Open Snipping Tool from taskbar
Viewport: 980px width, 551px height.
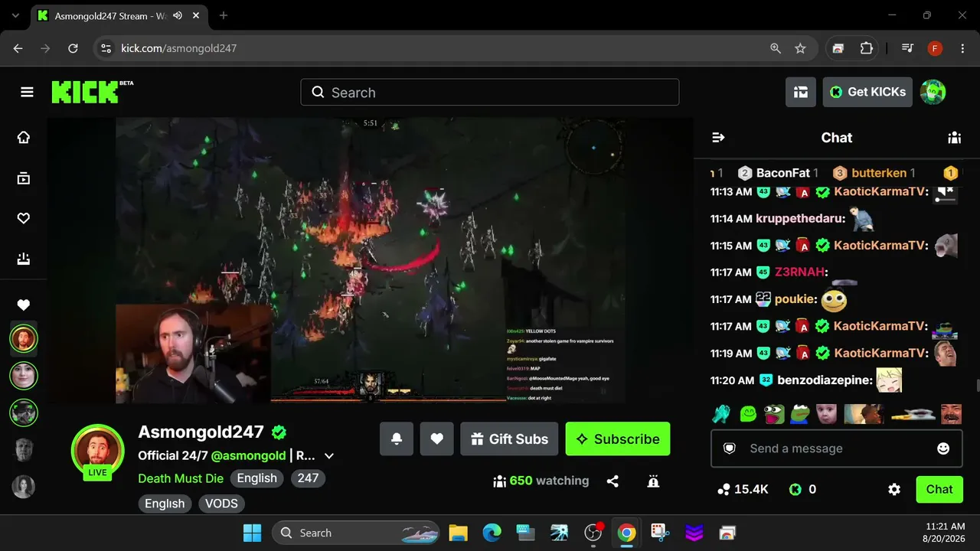(660, 533)
